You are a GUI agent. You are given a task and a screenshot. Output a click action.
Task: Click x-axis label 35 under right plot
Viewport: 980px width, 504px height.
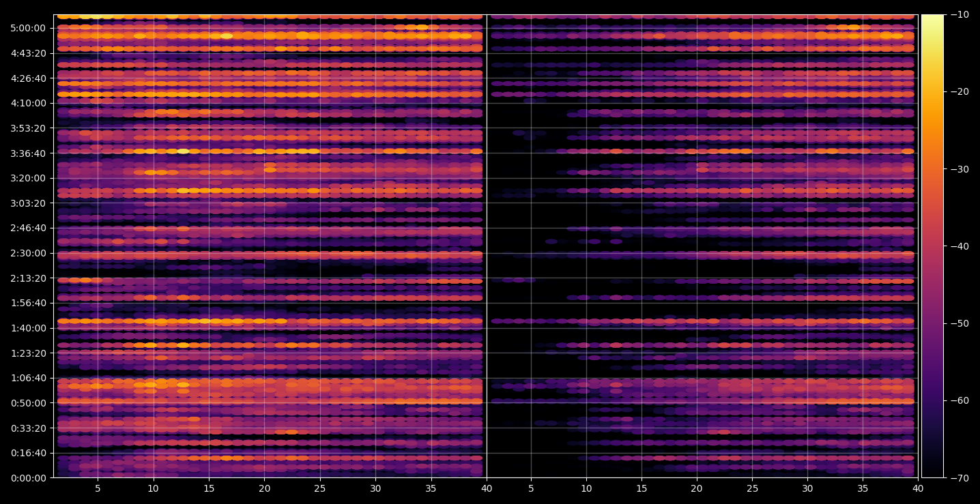click(863, 489)
